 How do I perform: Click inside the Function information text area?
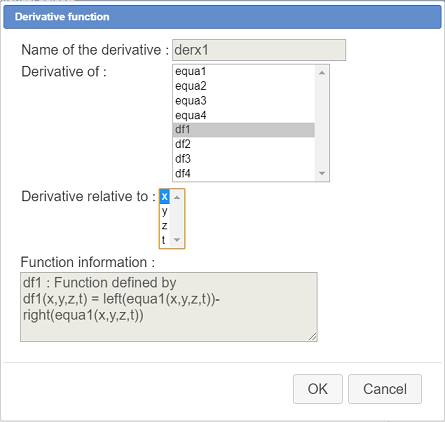tap(169, 307)
